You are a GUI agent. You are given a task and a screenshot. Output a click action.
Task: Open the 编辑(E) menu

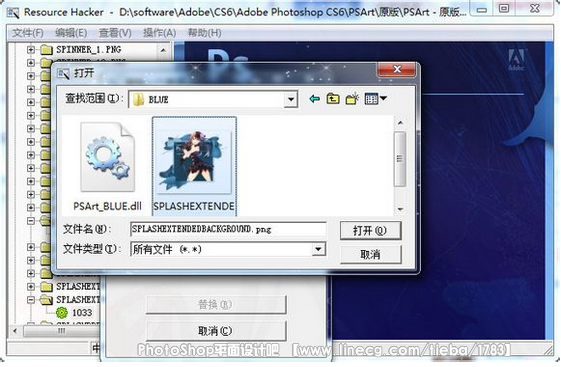(x=71, y=33)
